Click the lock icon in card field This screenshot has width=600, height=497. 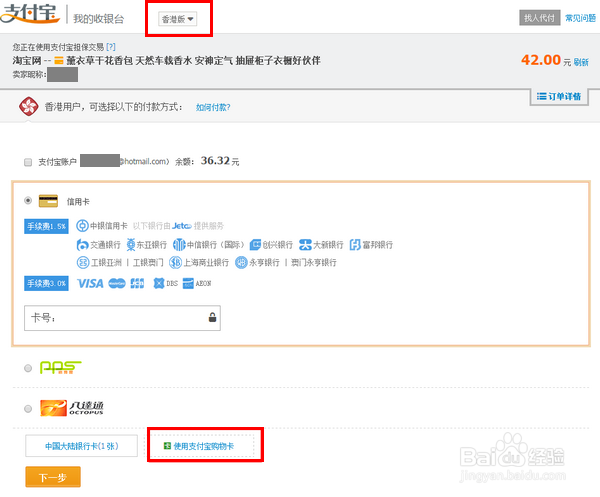pos(212,317)
